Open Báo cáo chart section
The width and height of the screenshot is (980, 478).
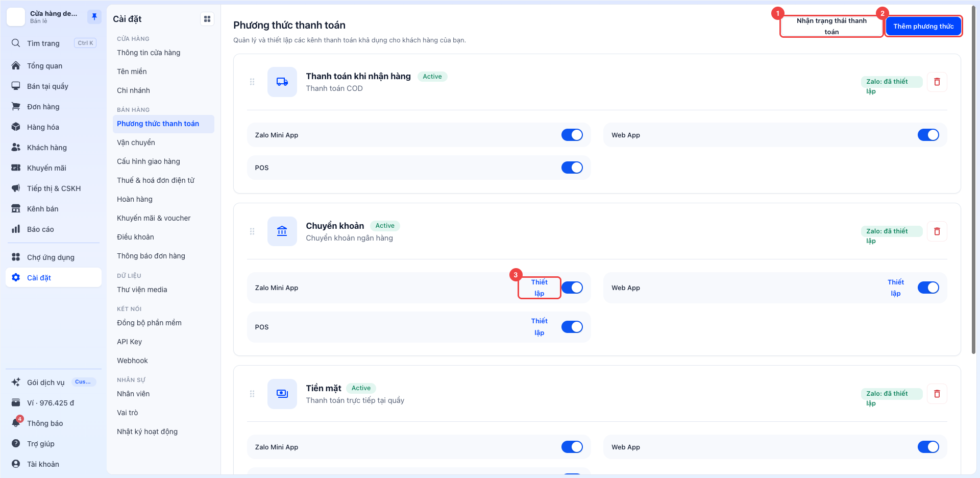point(54,229)
